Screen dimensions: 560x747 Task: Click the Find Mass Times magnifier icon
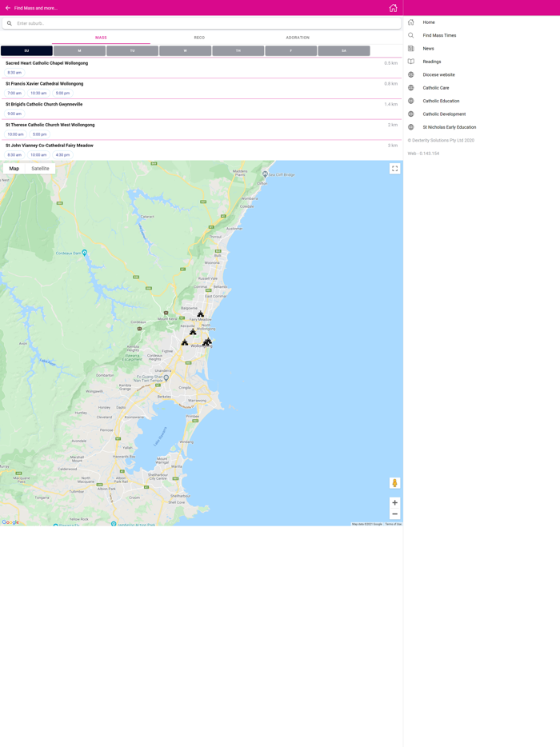coord(411,35)
